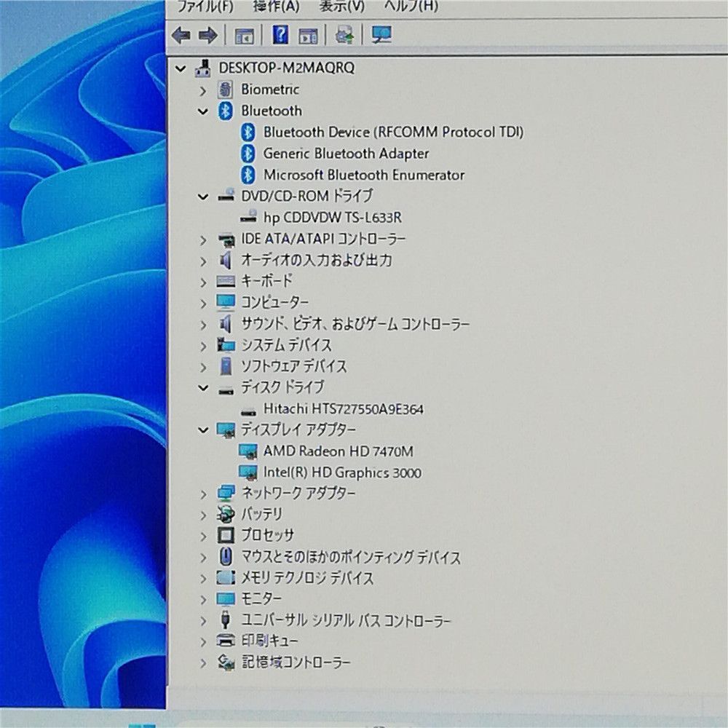Select the Bluetooth Device (RFCOMM Protocol TDI) label
The height and width of the screenshot is (728, 728).
point(393,132)
